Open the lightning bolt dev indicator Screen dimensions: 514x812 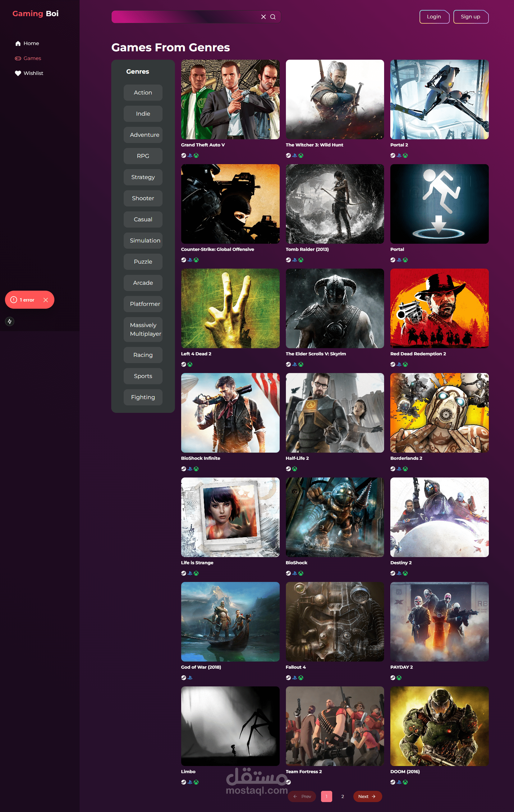(10, 321)
